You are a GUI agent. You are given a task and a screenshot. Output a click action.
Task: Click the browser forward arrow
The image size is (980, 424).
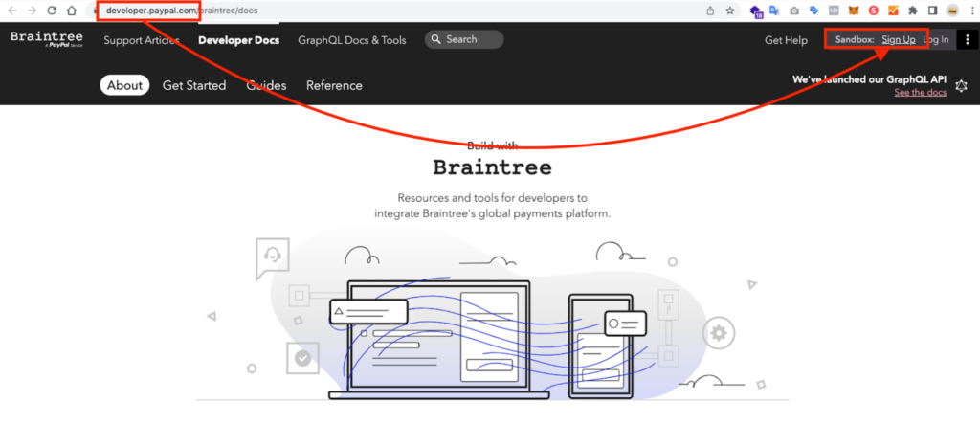point(32,11)
